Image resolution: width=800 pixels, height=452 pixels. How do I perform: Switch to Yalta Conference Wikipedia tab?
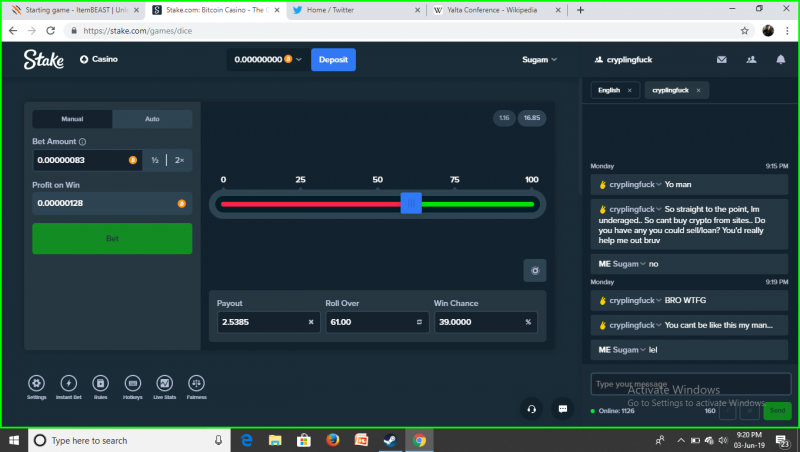coord(496,10)
